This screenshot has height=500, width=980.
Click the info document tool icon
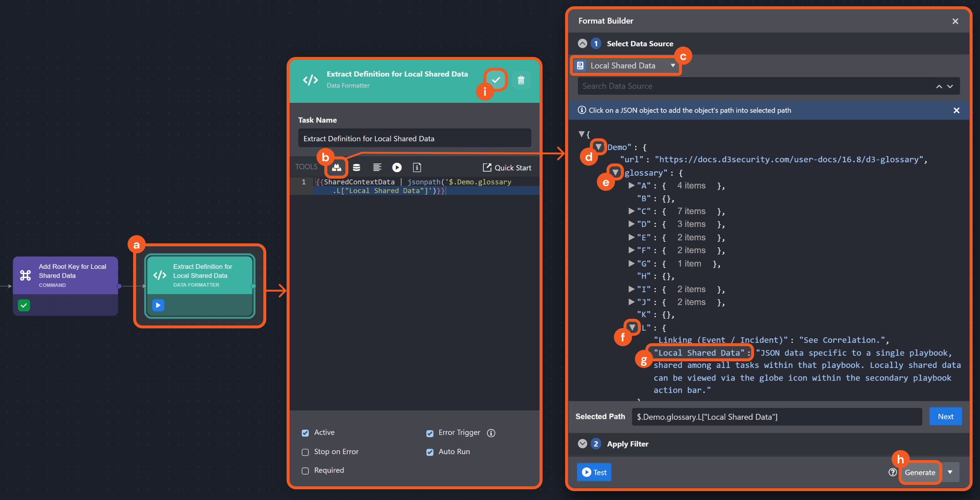point(417,168)
